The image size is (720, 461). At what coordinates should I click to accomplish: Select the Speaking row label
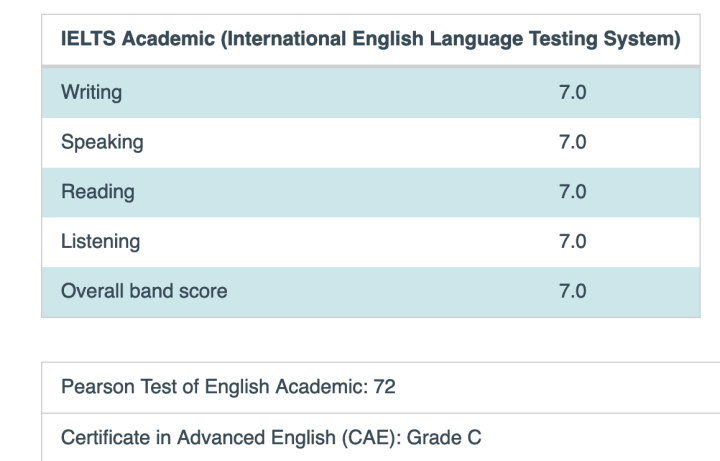102,142
